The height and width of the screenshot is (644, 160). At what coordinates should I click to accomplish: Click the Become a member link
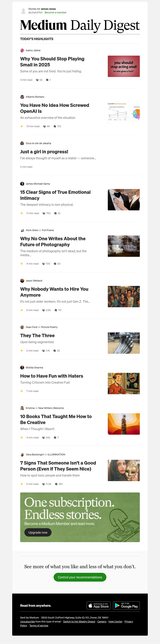pyautogui.click(x=55, y=13)
